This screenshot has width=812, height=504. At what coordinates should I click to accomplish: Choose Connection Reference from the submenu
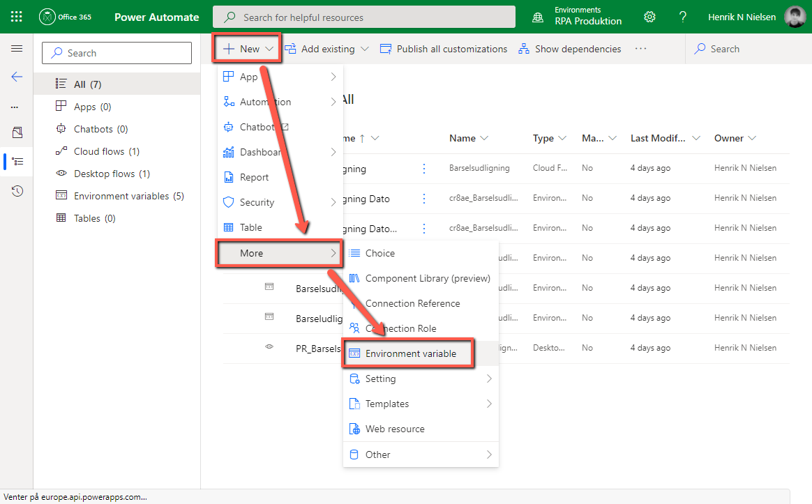421,303
